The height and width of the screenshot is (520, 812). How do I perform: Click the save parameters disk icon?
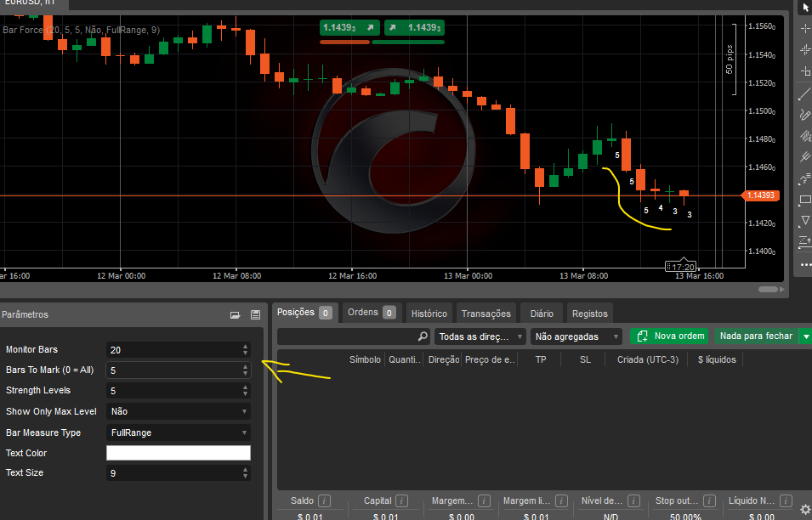(254, 315)
